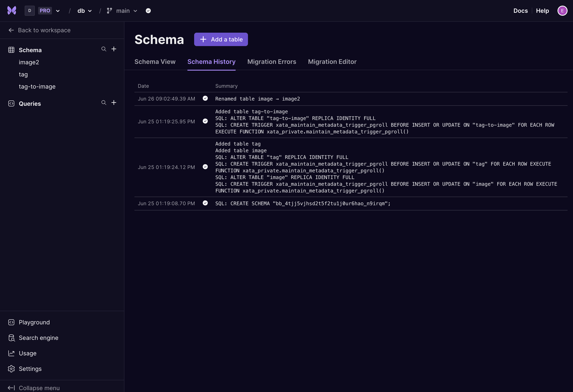The height and width of the screenshot is (392, 573).
Task: Open Usage from the sidebar
Action: [28, 353]
